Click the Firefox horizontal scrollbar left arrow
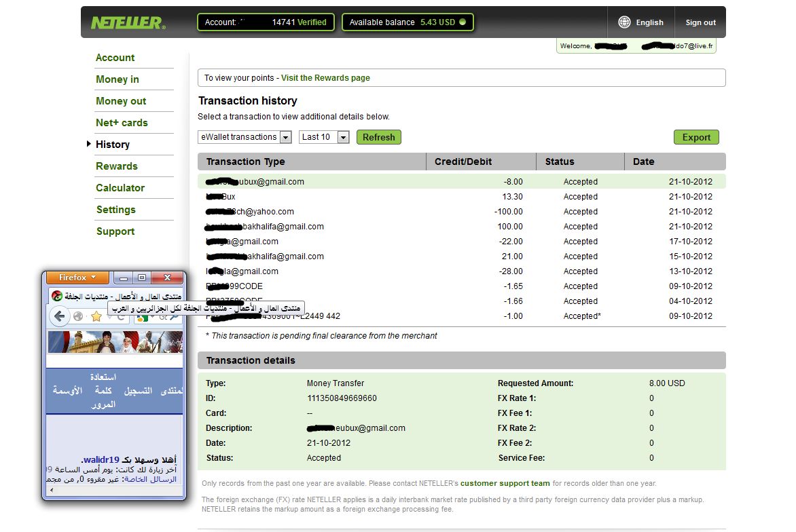The image size is (796, 532). click(51, 490)
